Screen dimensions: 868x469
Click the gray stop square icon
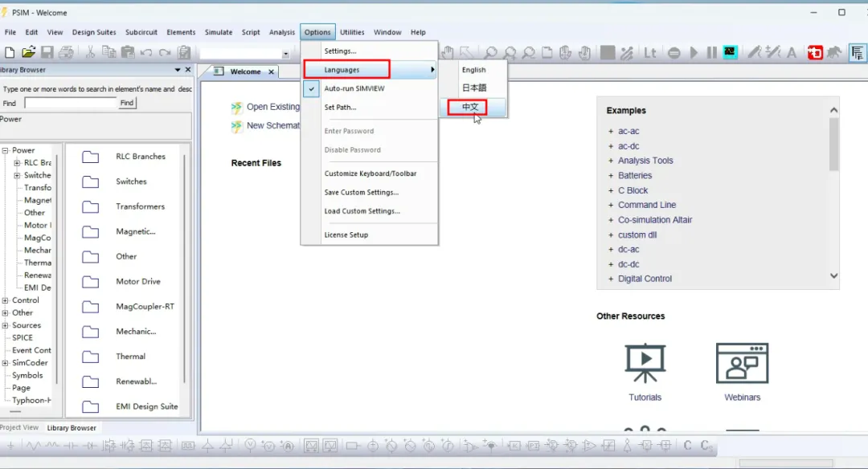pyautogui.click(x=608, y=52)
